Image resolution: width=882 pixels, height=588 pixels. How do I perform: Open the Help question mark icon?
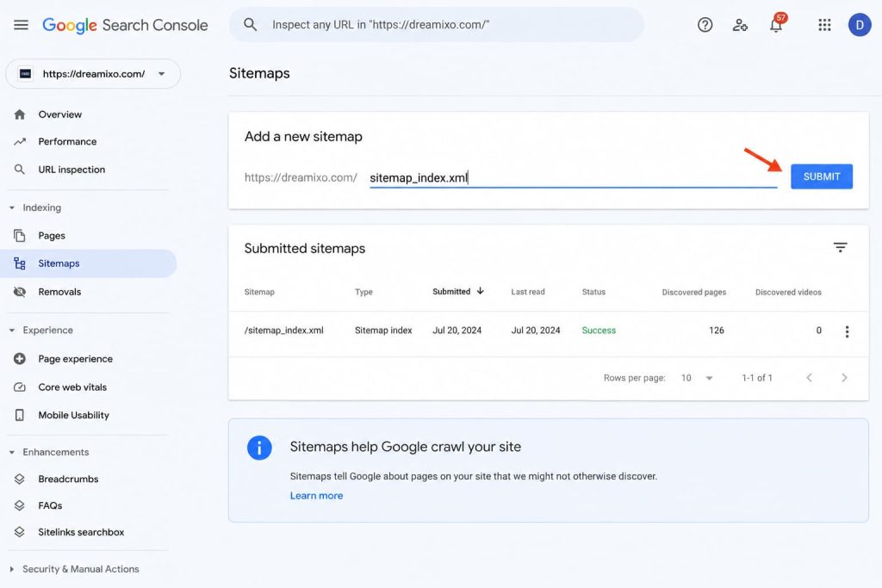point(705,25)
